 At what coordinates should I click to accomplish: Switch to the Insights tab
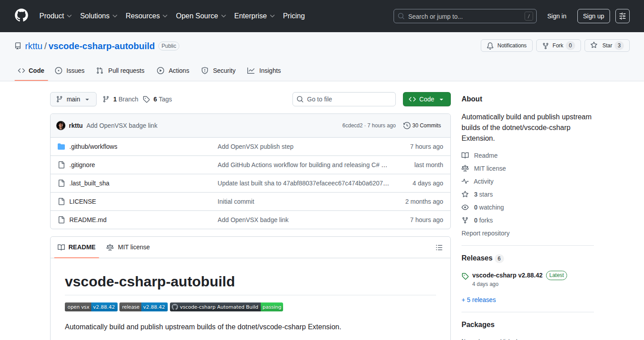click(x=264, y=71)
